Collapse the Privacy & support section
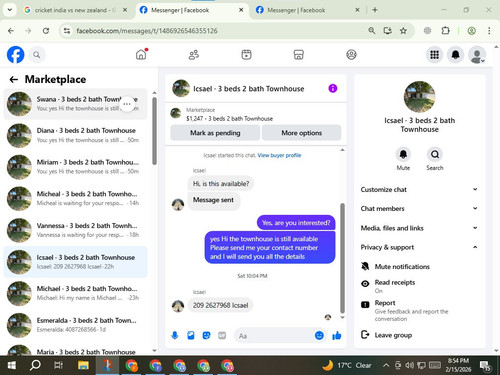500x375 pixels. (419, 247)
